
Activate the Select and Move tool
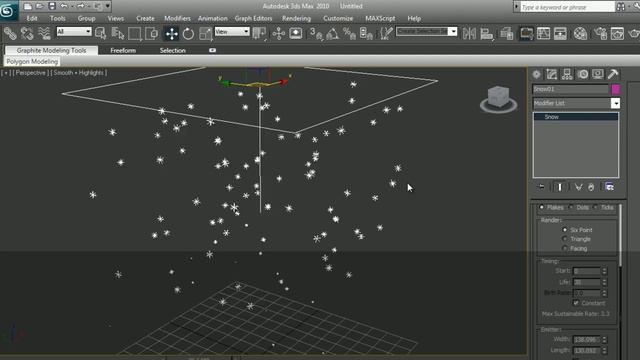tap(171, 33)
